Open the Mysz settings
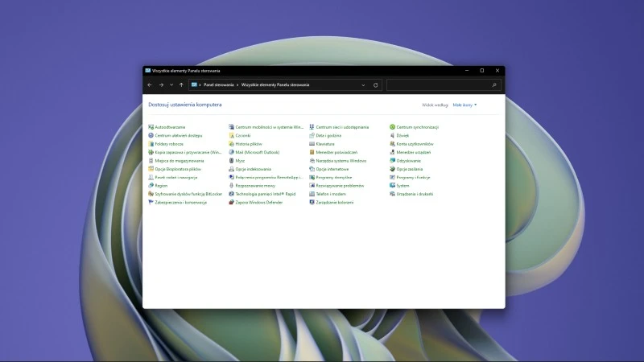The image size is (644, 362). coord(237,161)
